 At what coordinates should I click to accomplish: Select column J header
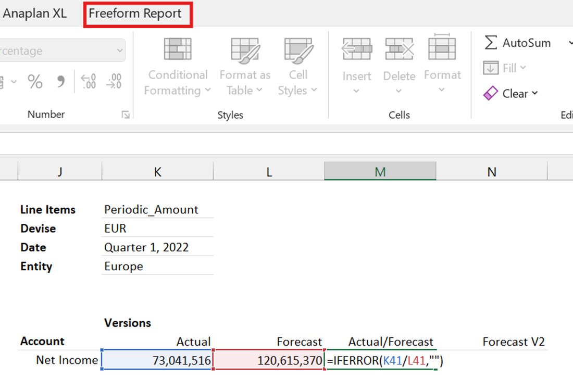tap(59, 172)
